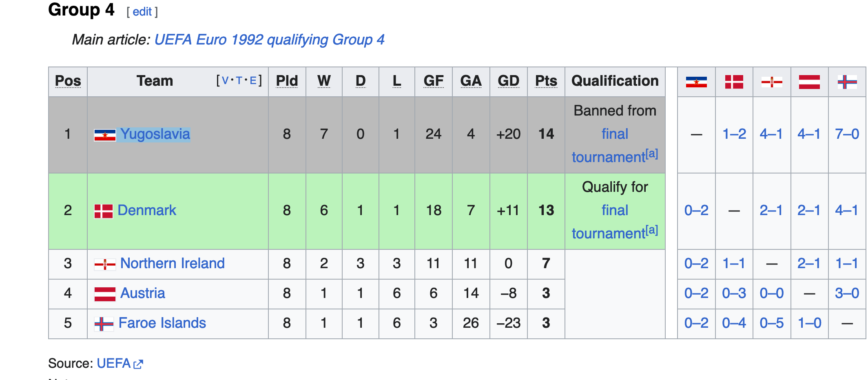The height and width of the screenshot is (380, 868).
Task: Open Faroe Islands vs Austria 1–0 result
Action: coord(809,323)
